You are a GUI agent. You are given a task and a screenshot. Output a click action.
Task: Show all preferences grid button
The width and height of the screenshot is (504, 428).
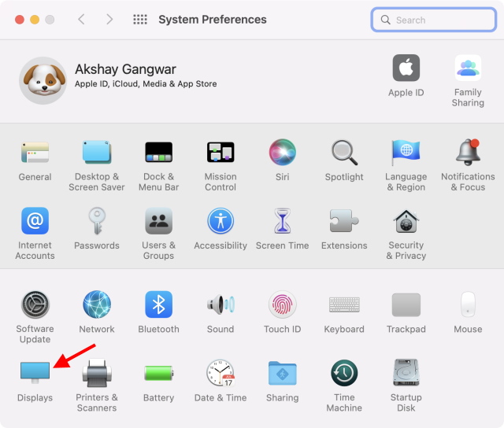point(140,19)
